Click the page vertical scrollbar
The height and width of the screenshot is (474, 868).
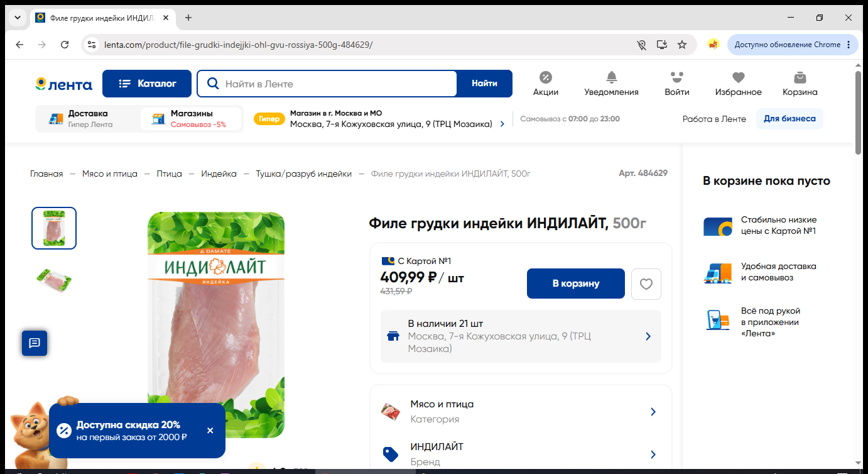pos(859,112)
